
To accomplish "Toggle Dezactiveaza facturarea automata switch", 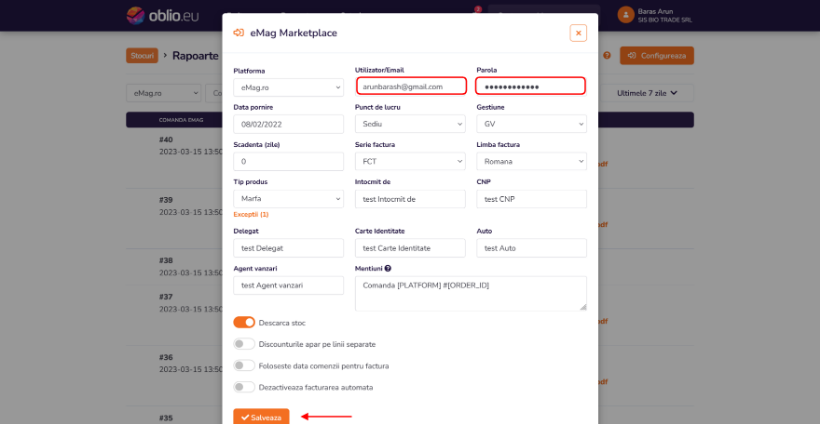I will pos(244,387).
